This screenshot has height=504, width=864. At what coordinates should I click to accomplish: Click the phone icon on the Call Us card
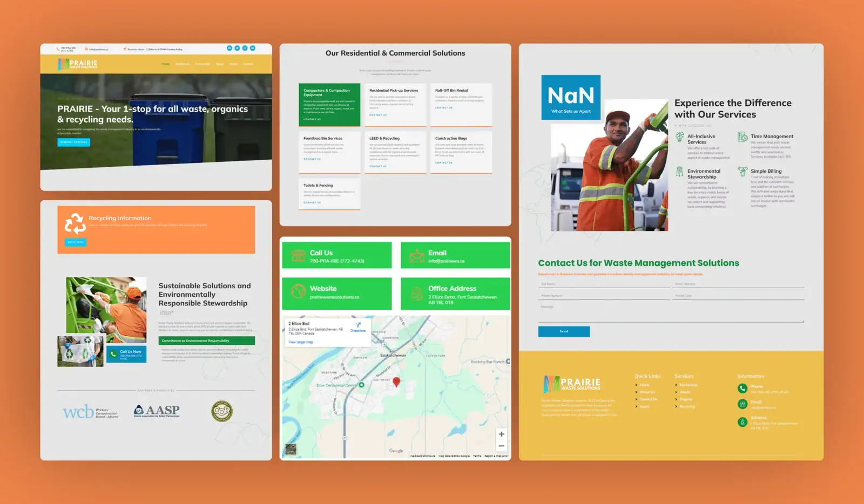[298, 255]
